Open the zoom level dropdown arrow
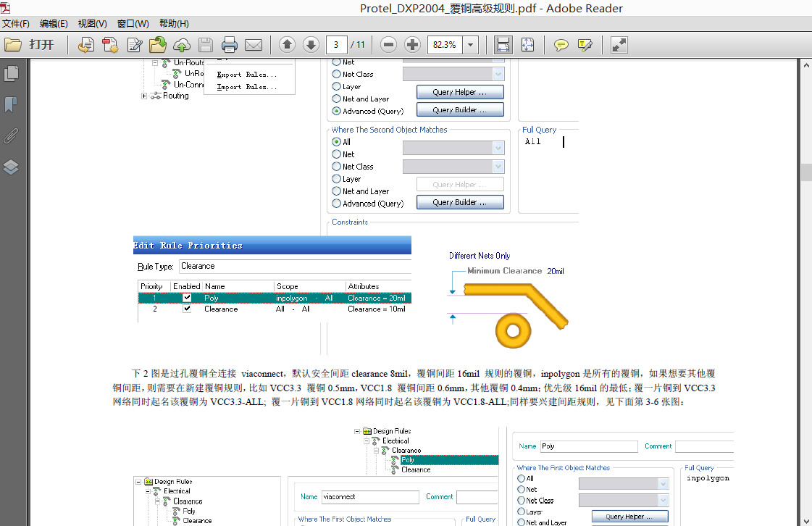 coord(470,45)
